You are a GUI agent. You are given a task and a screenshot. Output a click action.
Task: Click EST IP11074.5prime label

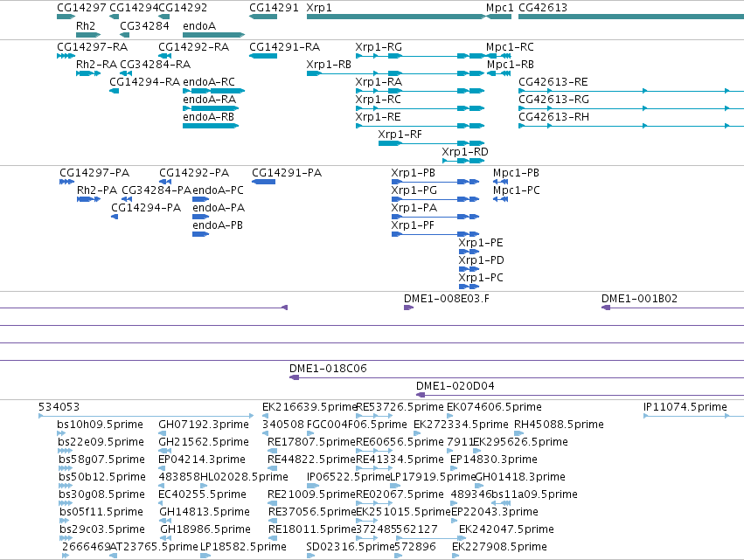click(685, 407)
